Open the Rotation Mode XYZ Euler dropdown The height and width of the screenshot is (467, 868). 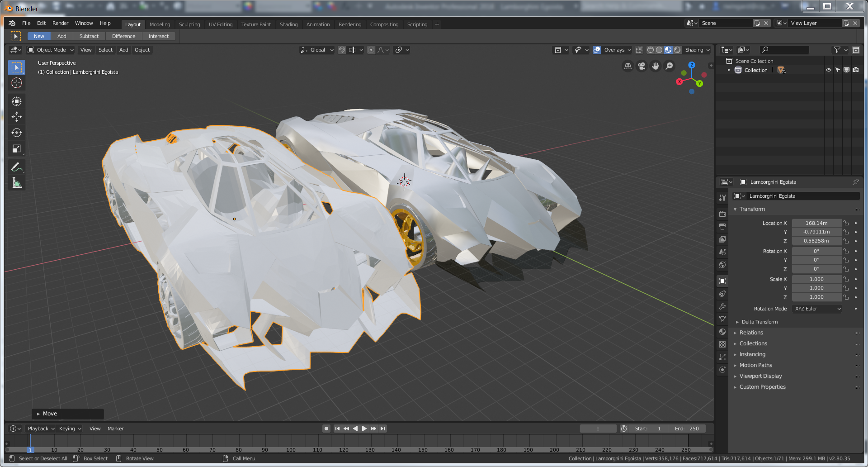point(817,309)
